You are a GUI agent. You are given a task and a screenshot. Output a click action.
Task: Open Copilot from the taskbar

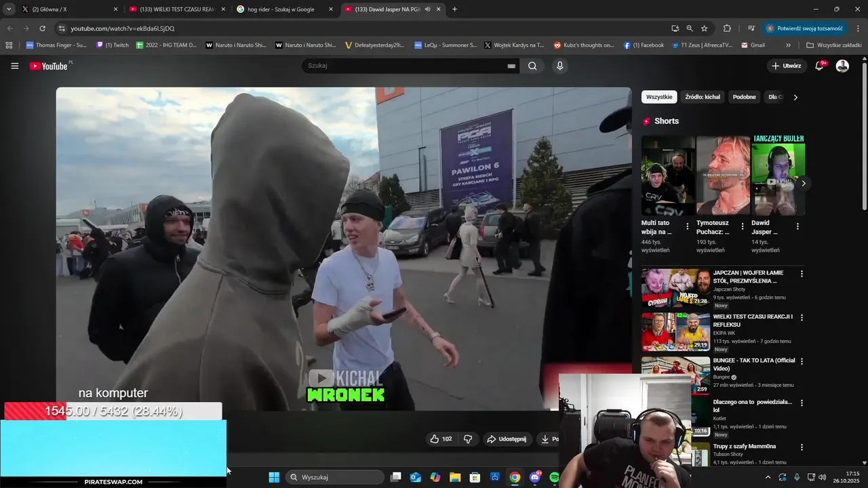(x=435, y=477)
